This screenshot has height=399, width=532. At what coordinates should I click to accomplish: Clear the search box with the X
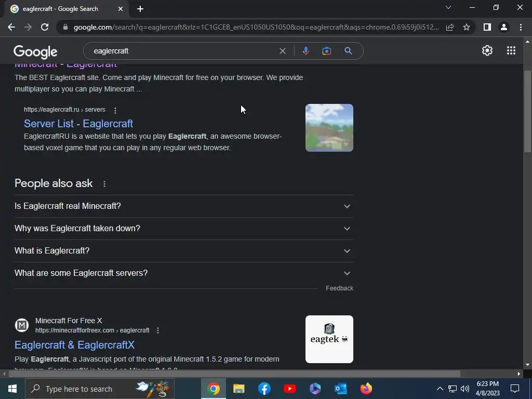click(x=282, y=51)
